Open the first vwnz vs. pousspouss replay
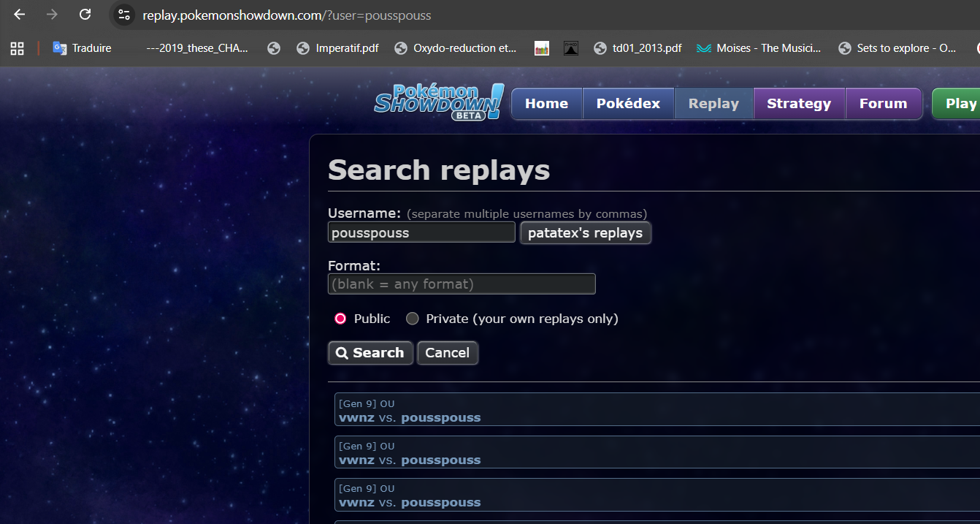 click(x=410, y=418)
